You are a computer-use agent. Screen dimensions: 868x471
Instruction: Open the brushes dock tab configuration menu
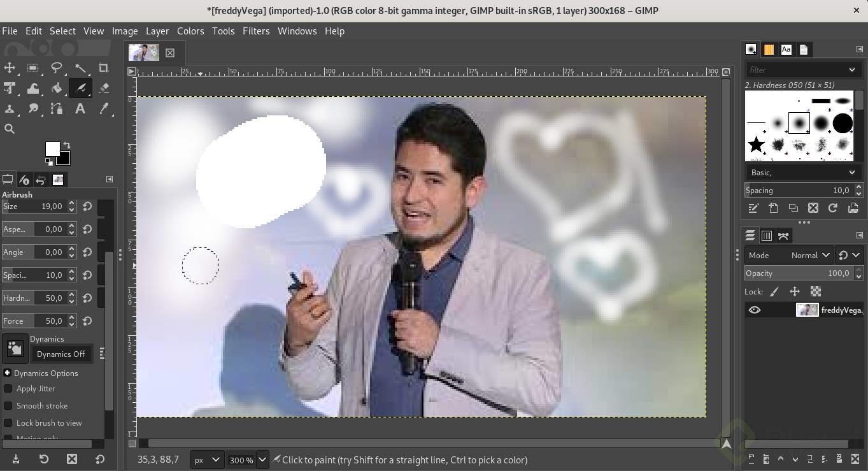pyautogui.click(x=859, y=49)
